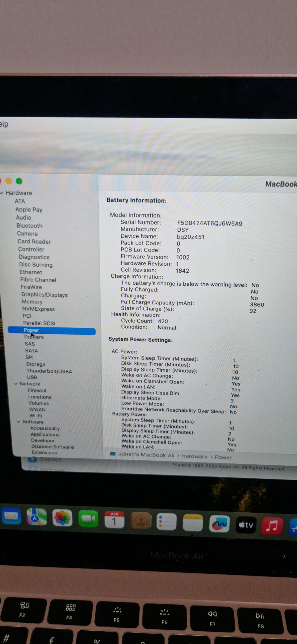Select Accessibility under Software

(45, 428)
